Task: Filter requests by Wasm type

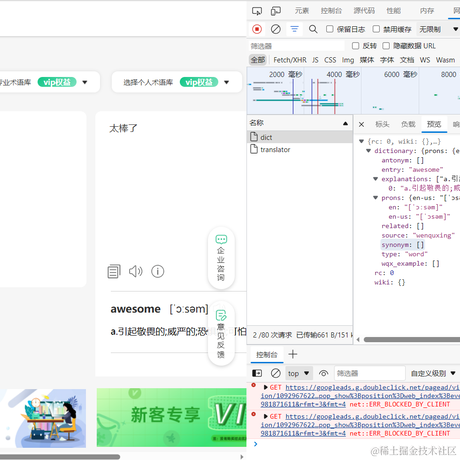Action: pyautogui.click(x=445, y=60)
